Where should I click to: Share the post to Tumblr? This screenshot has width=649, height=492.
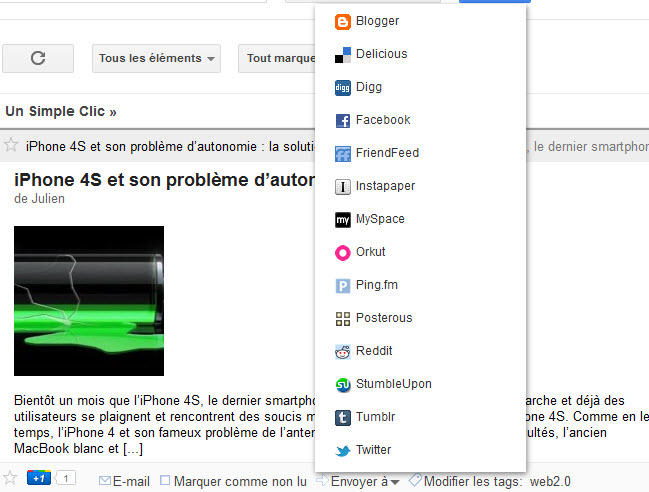[x=421, y=418]
